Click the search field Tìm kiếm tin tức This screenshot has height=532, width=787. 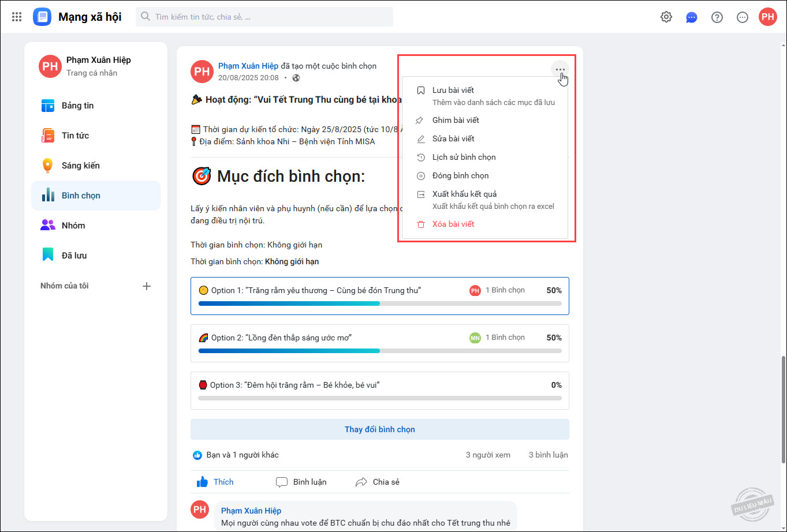pos(264,17)
